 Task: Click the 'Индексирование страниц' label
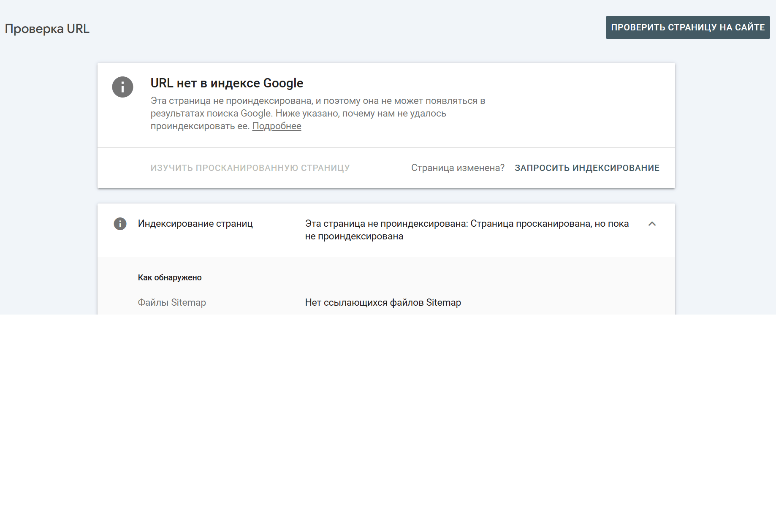[x=195, y=224]
